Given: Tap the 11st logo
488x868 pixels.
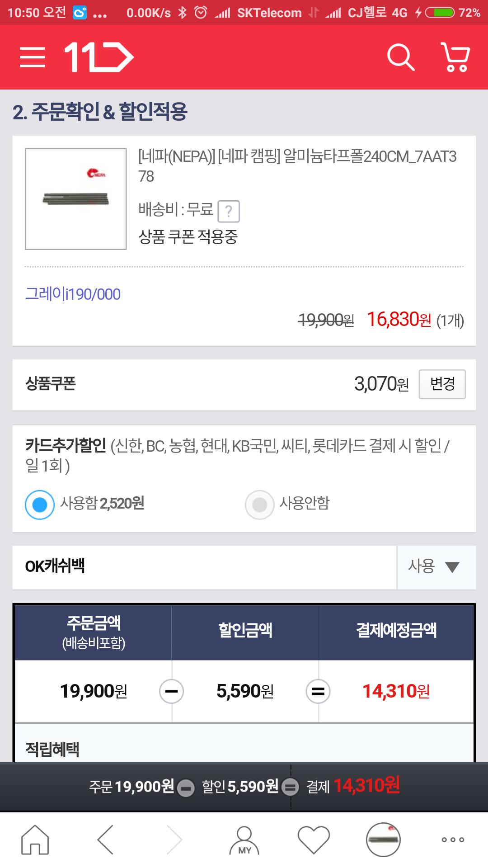Looking at the screenshot, I should (99, 57).
